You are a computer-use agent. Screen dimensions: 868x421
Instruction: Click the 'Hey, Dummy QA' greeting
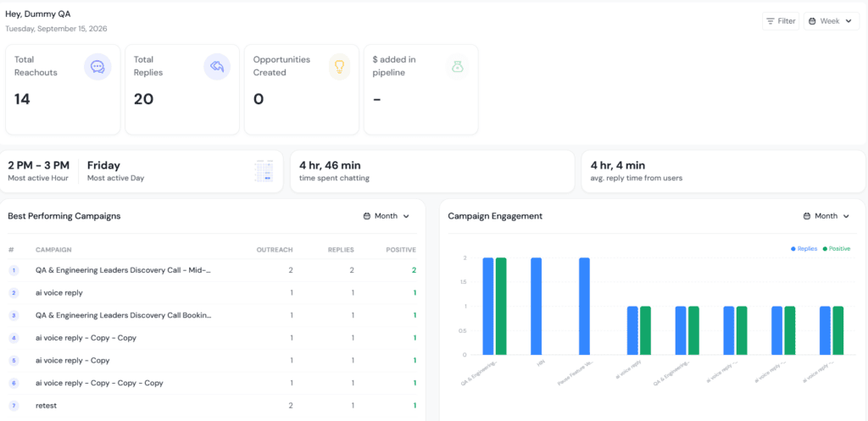[x=38, y=14]
